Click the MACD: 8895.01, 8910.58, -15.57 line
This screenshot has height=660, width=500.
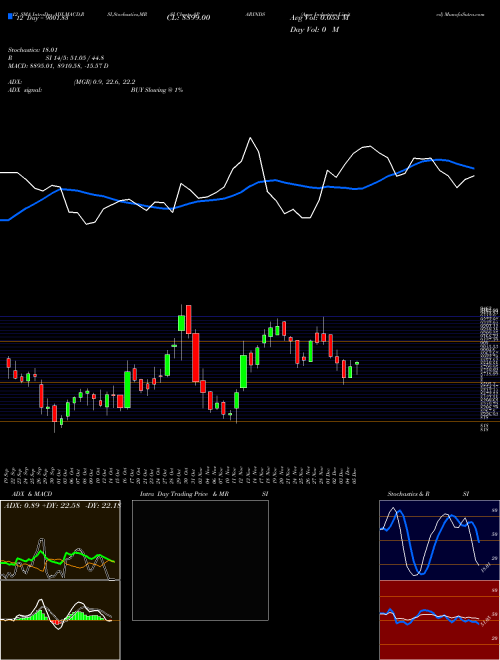tap(58, 66)
